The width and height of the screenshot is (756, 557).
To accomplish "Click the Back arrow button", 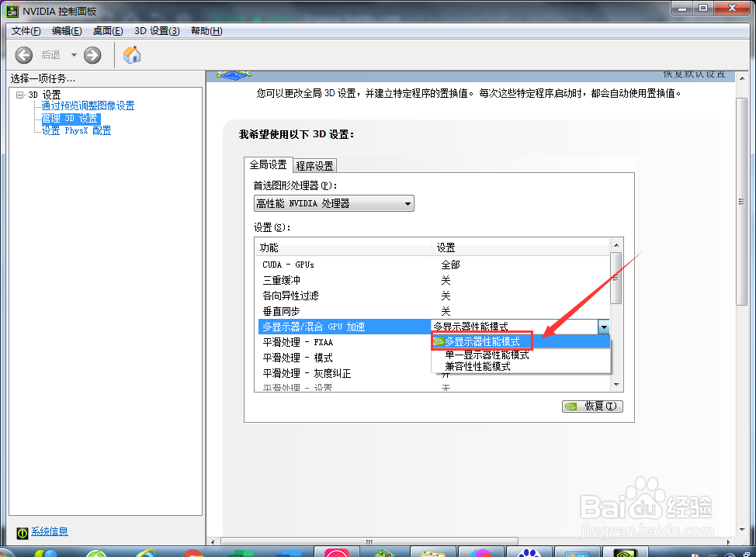I will (23, 55).
